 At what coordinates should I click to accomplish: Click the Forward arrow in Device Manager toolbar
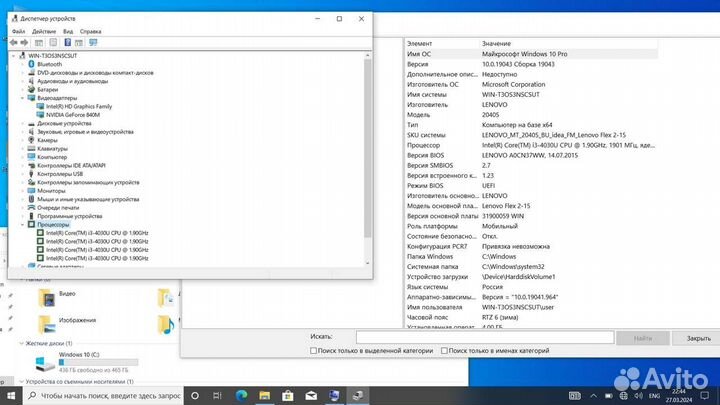24,43
